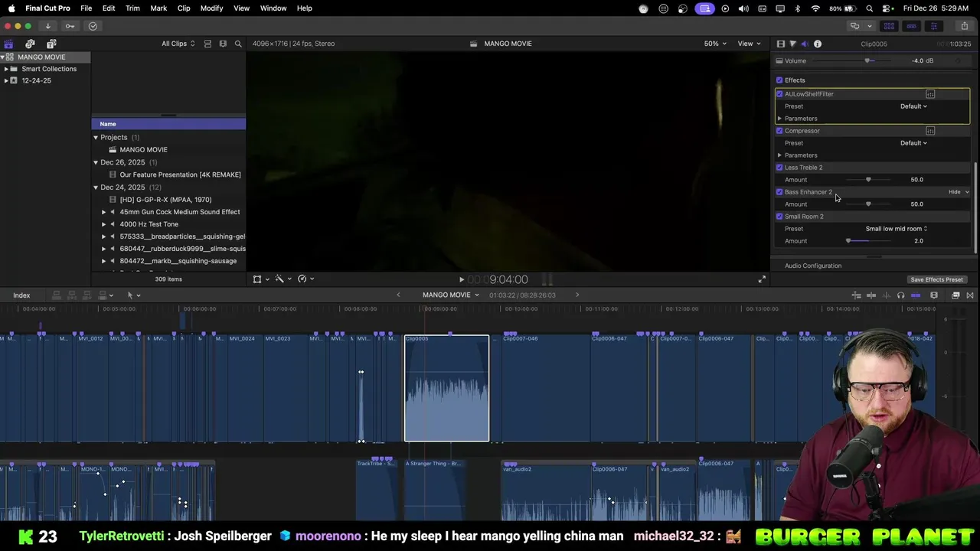The width and height of the screenshot is (980, 551).
Task: Open Background Tasks checkmark icon
Action: (x=93, y=26)
